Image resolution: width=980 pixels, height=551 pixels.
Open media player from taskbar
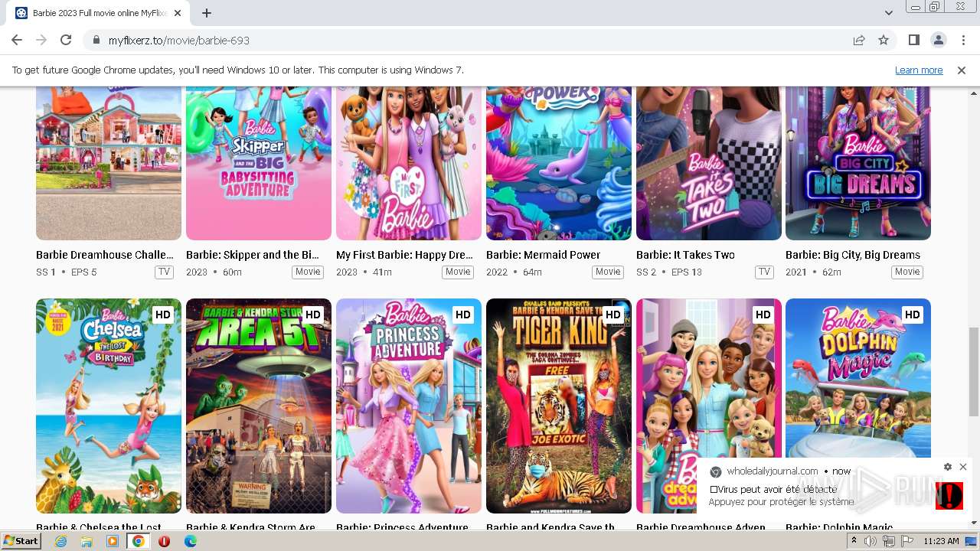(x=113, y=541)
